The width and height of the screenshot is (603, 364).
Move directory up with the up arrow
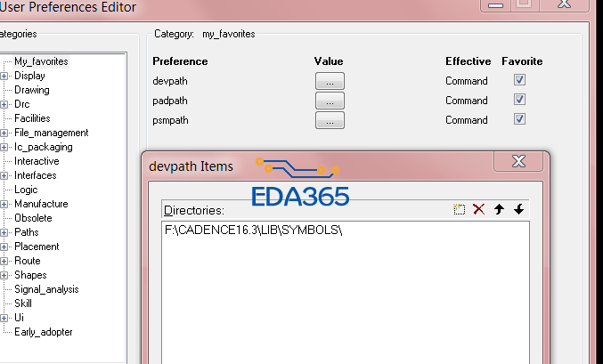[x=499, y=209]
